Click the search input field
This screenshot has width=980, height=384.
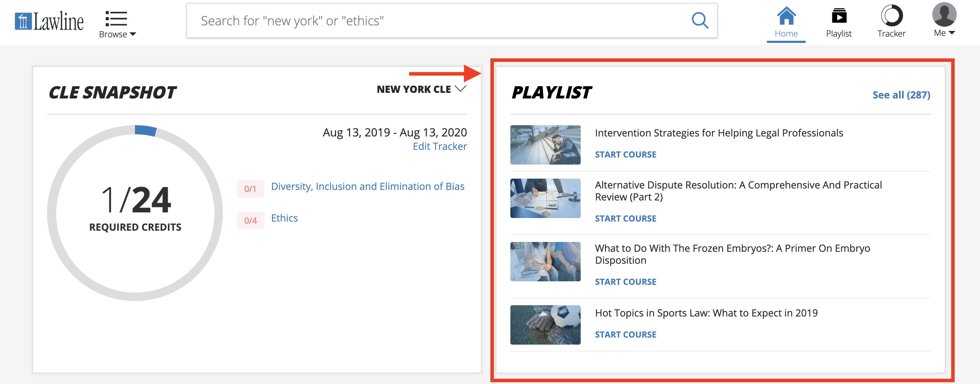coord(452,20)
